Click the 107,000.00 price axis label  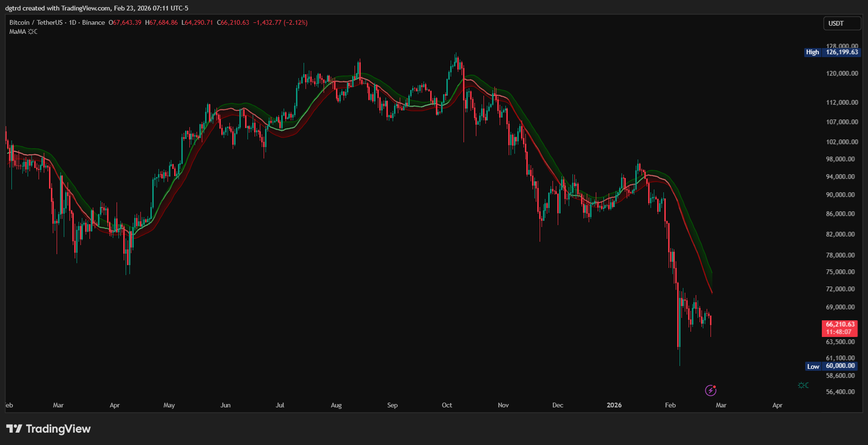click(842, 122)
